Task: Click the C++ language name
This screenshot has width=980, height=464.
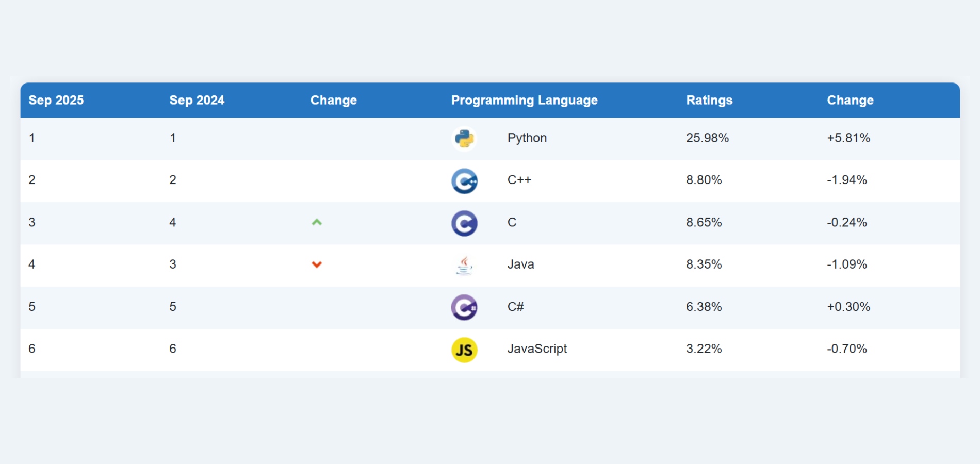Action: pyautogui.click(x=519, y=180)
